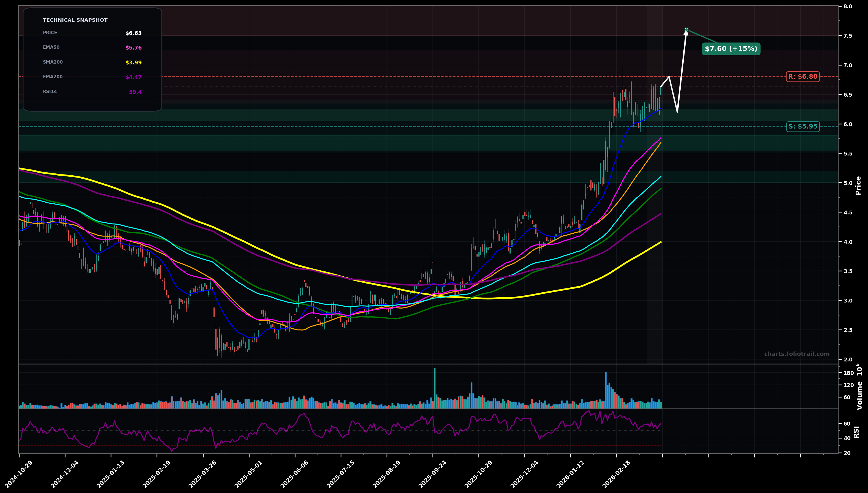Select the magenta EMA50 color indicator

(133, 47)
